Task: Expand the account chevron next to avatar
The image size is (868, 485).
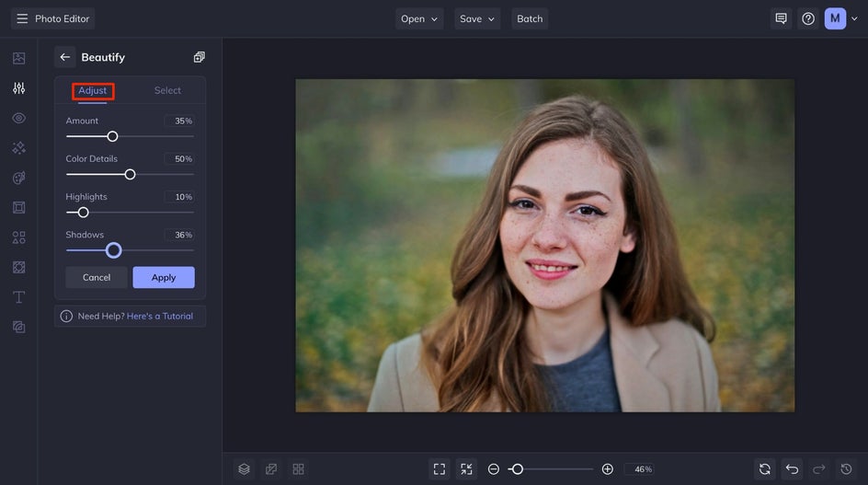Action: point(855,18)
